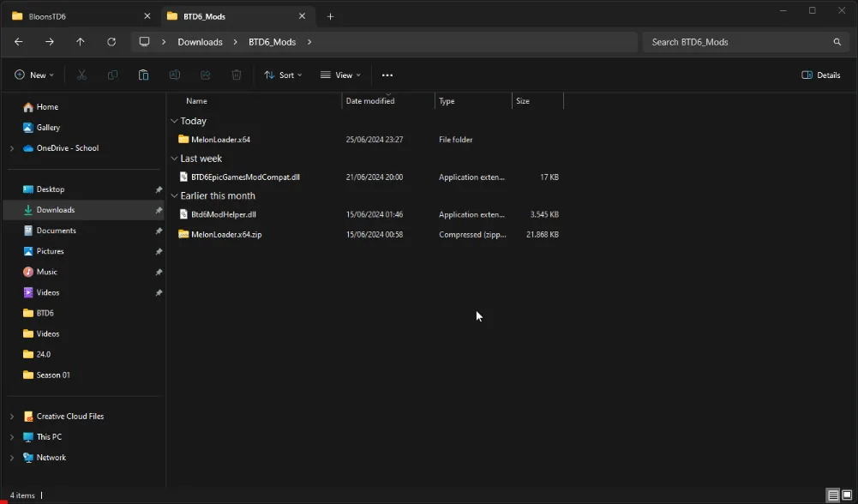
Task: Toggle the Details pane
Action: coord(820,75)
